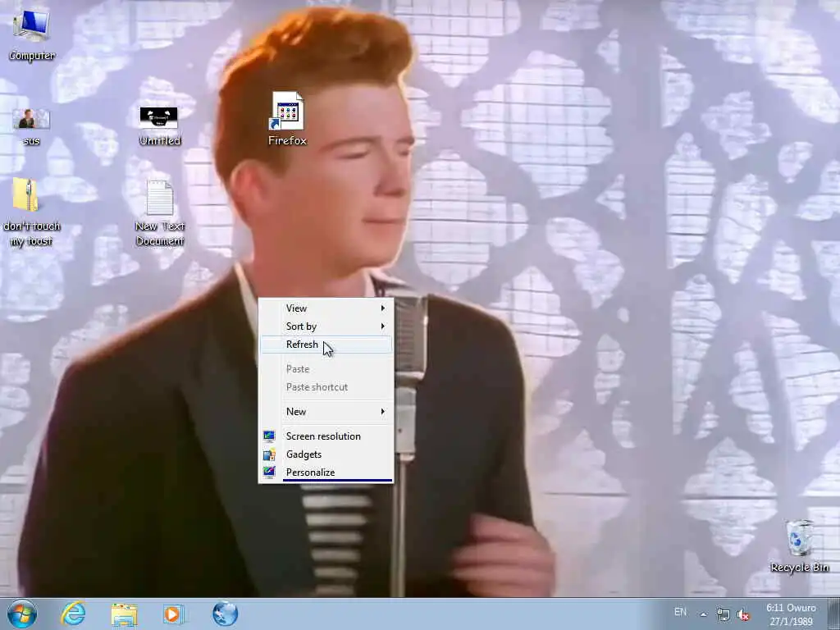Open the clock showing 27/1/1989
840x630 pixels.
tap(792, 614)
